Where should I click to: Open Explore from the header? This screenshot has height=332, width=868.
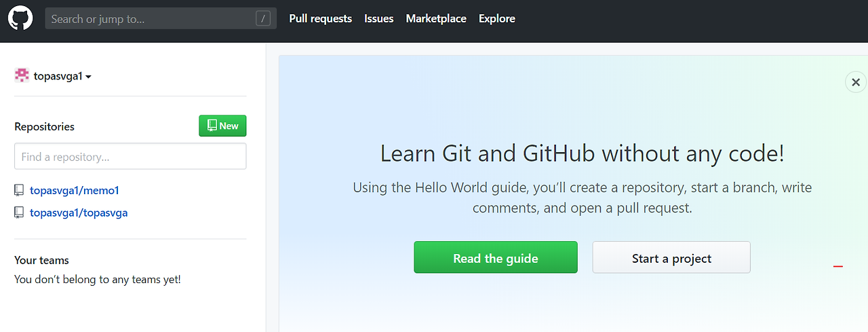[497, 18]
